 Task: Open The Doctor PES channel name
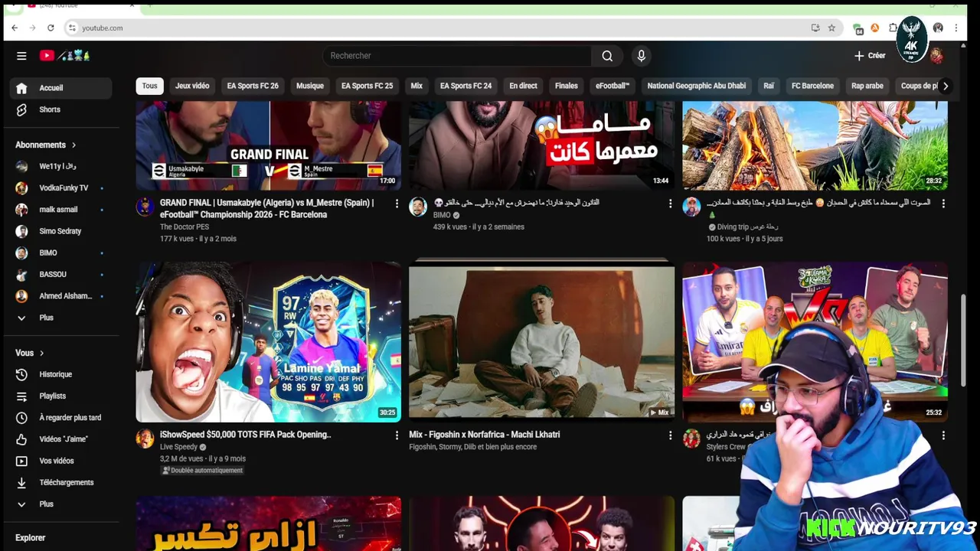point(184,227)
